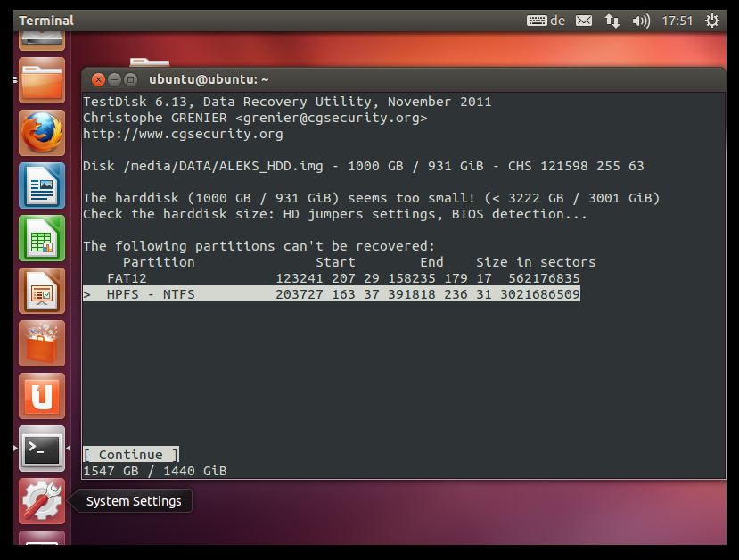Click the 'partitions can't be recovered' line
Image resolution: width=739 pixels, height=560 pixels.
coord(259,246)
